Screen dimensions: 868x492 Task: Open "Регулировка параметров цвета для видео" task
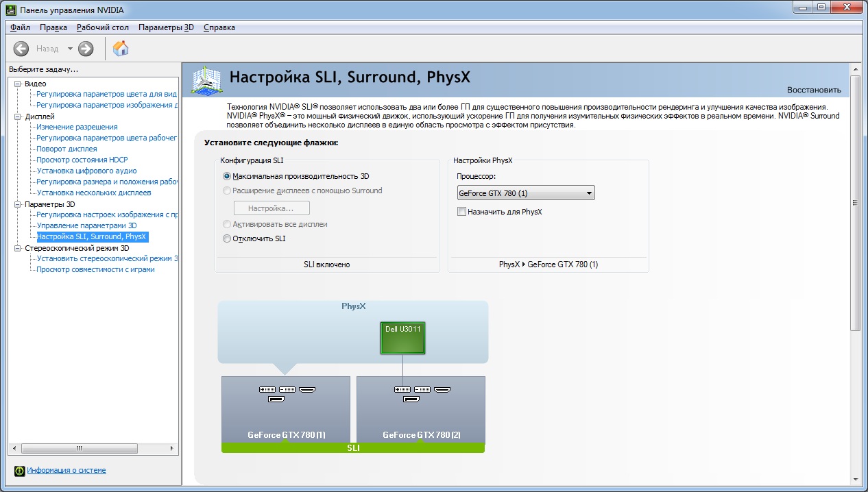point(107,94)
